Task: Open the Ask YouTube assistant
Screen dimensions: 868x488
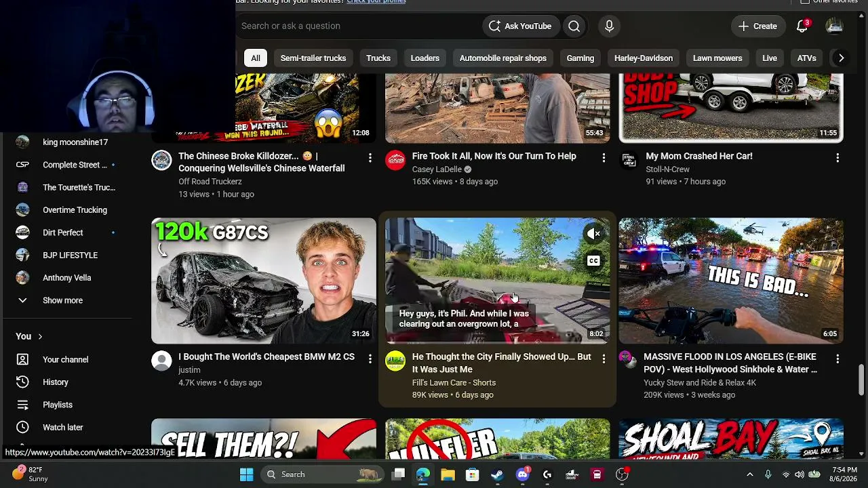Action: point(520,26)
